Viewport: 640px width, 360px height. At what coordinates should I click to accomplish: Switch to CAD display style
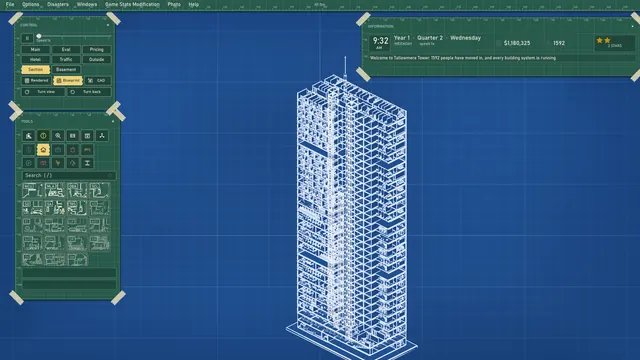click(x=98, y=80)
